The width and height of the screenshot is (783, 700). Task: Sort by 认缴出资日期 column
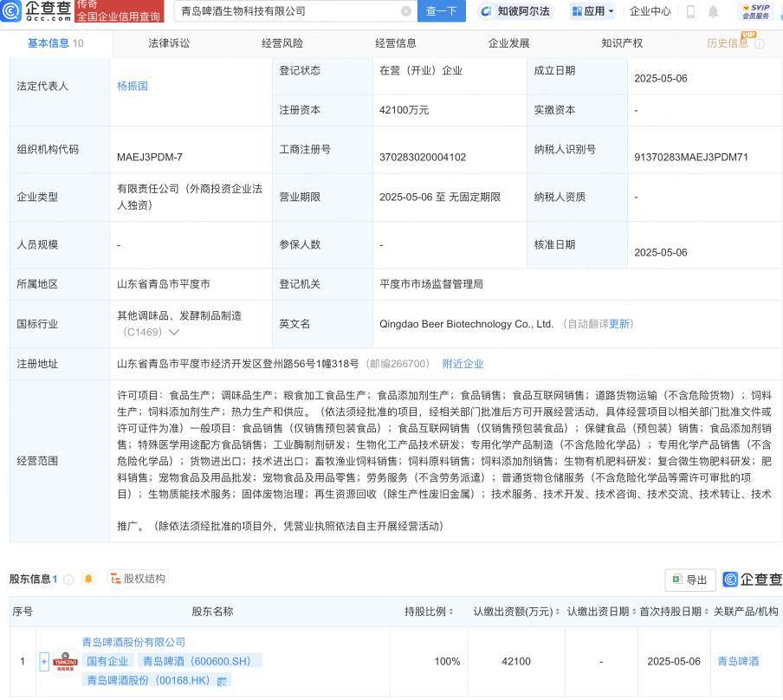pyautogui.click(x=634, y=612)
